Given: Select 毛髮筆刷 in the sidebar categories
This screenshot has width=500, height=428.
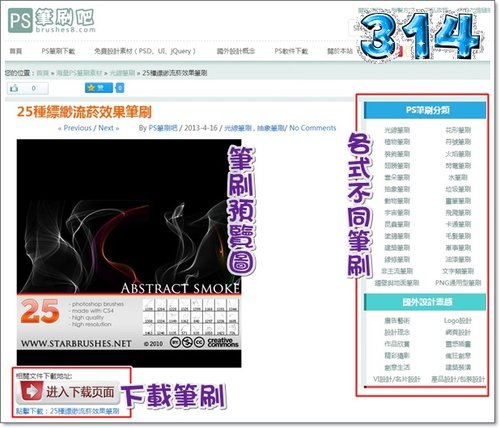Looking at the screenshot, I should coord(458,236).
